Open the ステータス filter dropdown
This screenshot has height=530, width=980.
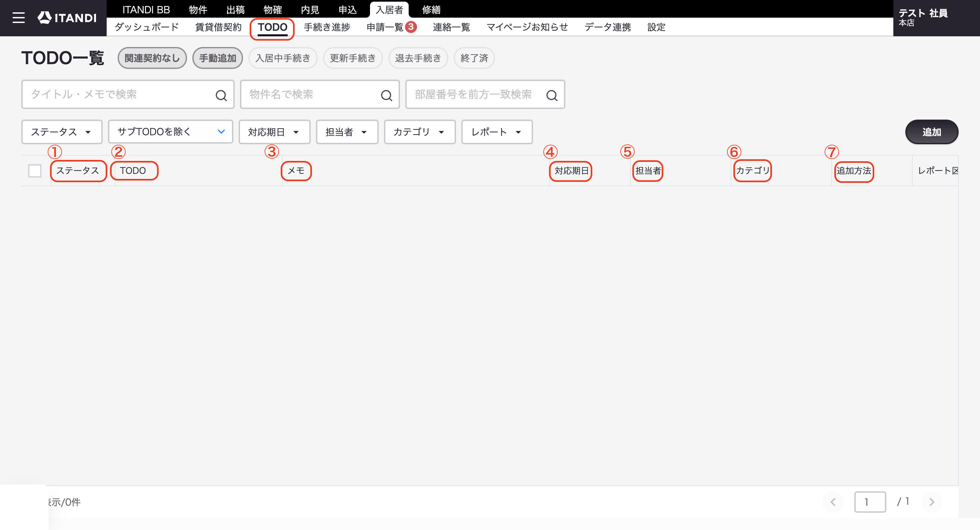(x=62, y=132)
